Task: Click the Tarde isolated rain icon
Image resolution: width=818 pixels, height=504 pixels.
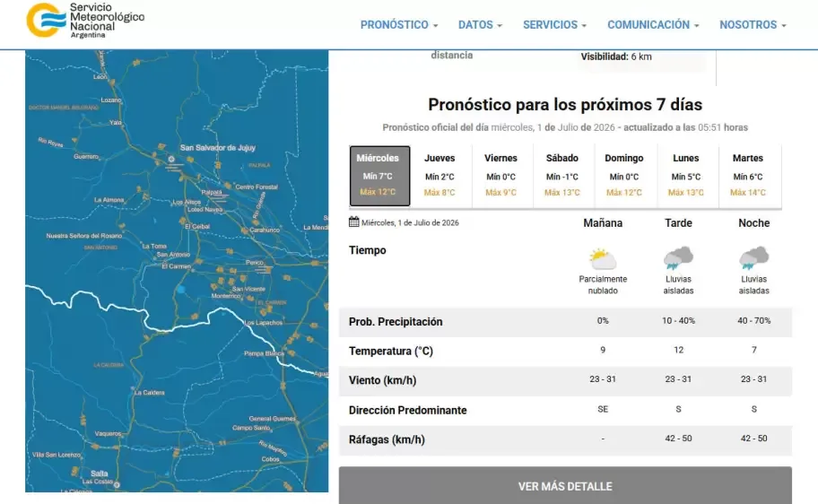Action: tap(678, 257)
